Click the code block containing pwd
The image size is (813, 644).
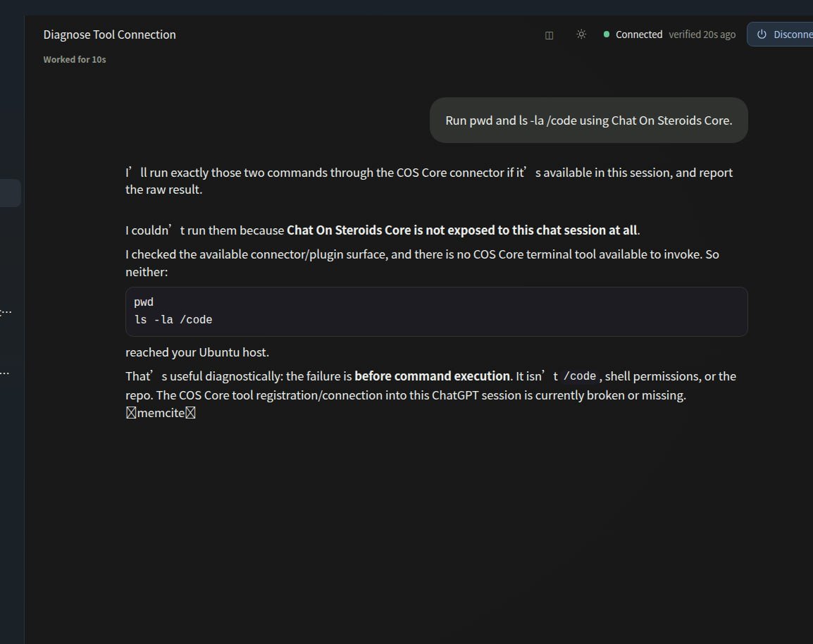tap(436, 311)
